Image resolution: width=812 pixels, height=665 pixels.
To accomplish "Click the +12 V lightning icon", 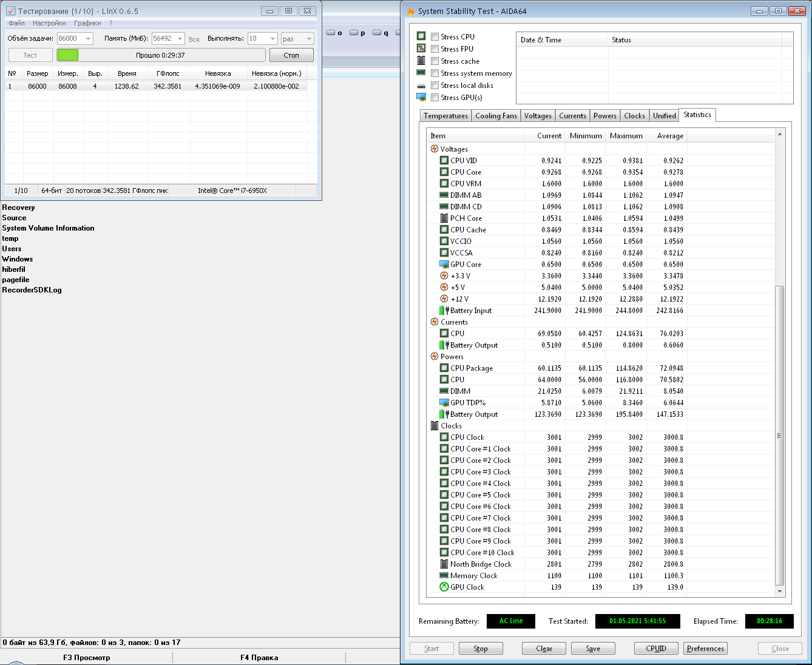I will point(444,299).
